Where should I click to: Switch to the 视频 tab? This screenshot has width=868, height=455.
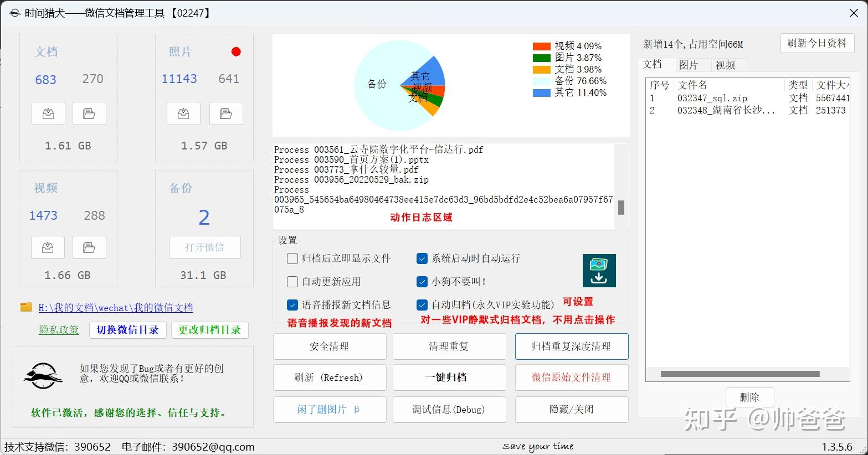(725, 65)
